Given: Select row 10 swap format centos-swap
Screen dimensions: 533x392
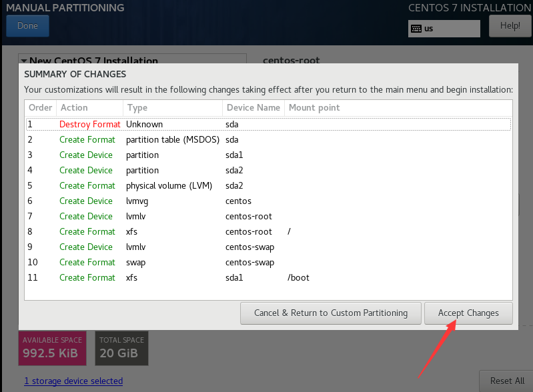Looking at the screenshot, I should 269,262.
